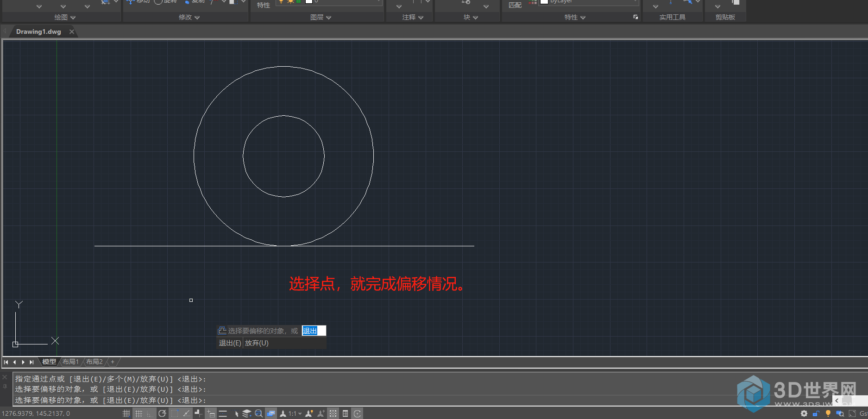Screen dimensions: 868x419
Task: Jump to last layout tab arrow
Action: [x=31, y=362]
